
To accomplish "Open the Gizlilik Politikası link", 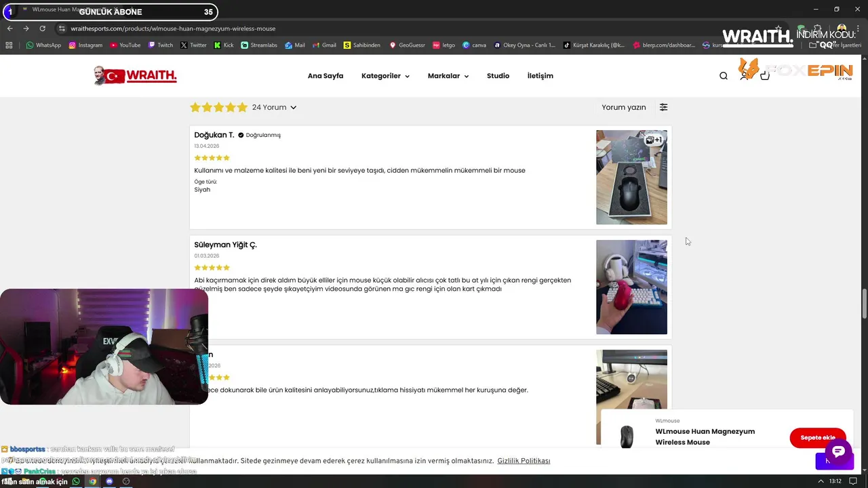I will coord(524,461).
